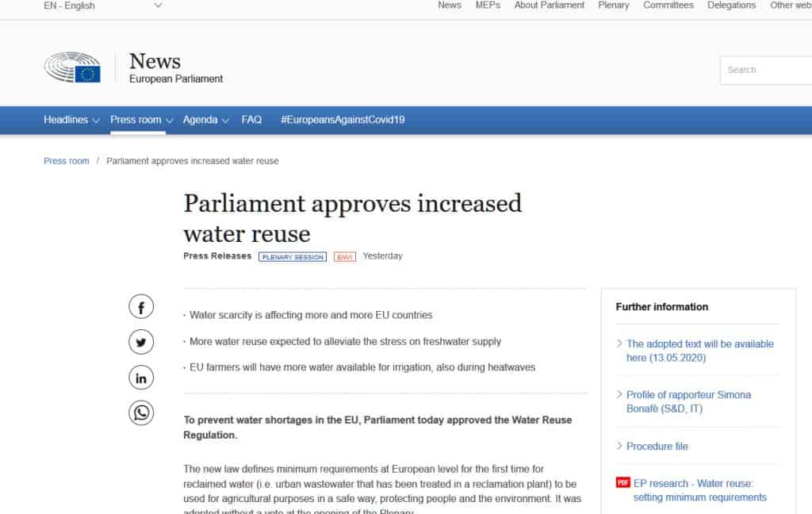The image size is (812, 514).
Task: Click the European Parliament logo
Action: tap(73, 68)
